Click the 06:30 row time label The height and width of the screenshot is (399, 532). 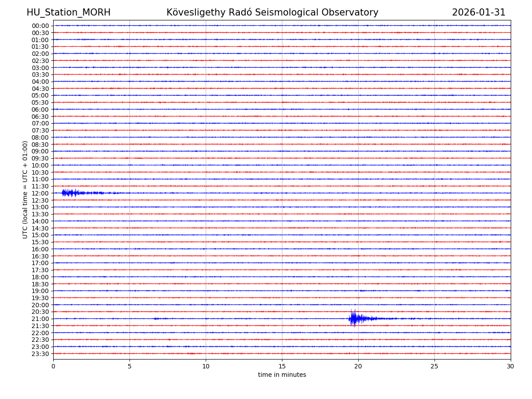tap(40, 117)
